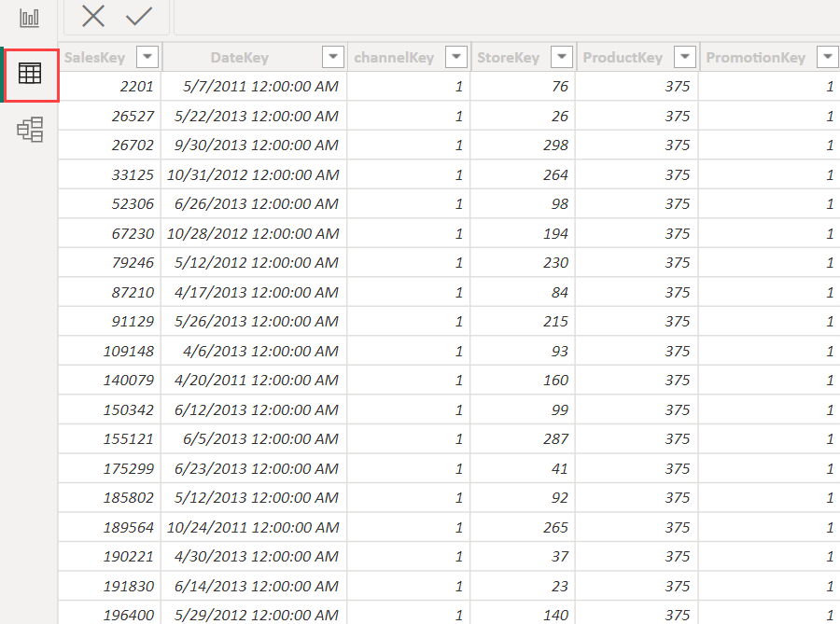Select SalesKey cell 140079

pyautogui.click(x=110, y=380)
